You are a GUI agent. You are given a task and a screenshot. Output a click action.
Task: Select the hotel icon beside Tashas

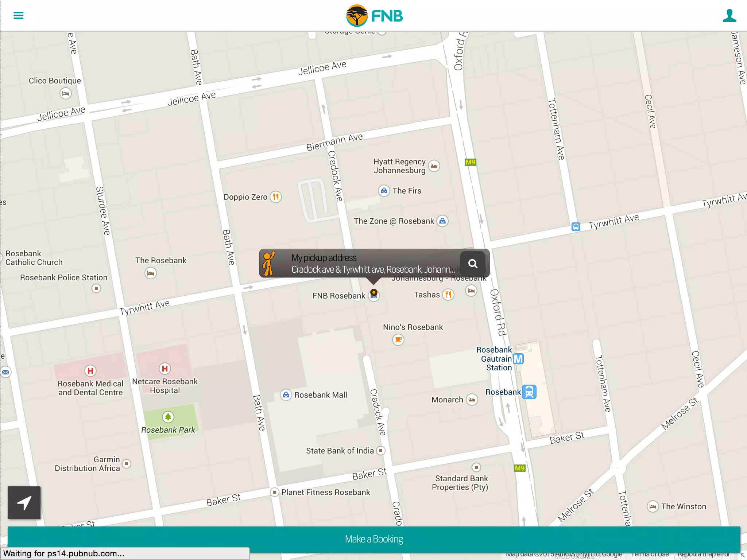(x=471, y=291)
